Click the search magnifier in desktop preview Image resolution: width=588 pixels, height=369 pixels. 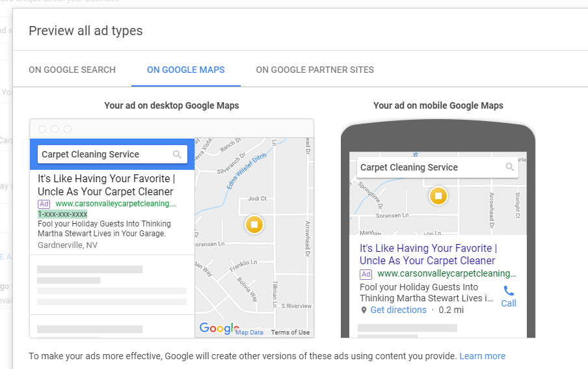pyautogui.click(x=178, y=154)
